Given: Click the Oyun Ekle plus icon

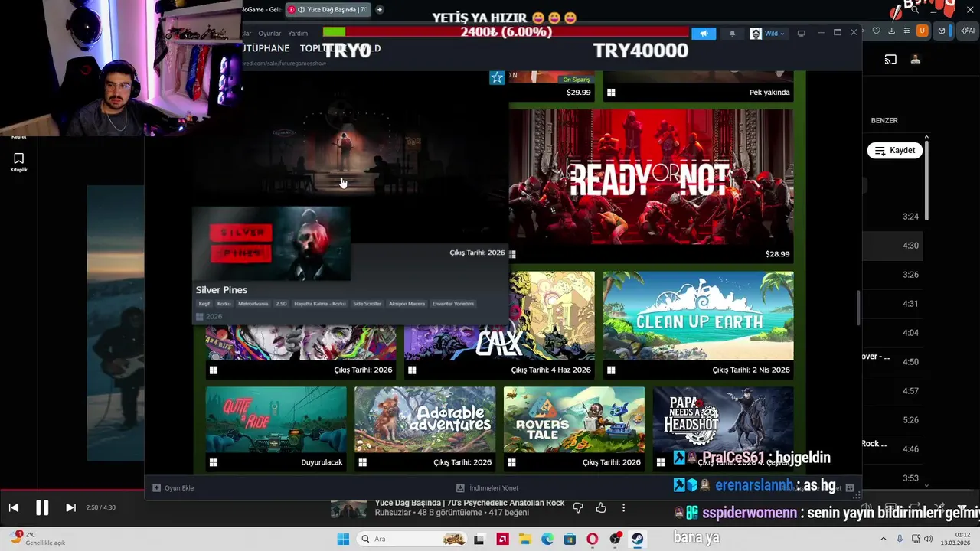Looking at the screenshot, I should pyautogui.click(x=156, y=487).
